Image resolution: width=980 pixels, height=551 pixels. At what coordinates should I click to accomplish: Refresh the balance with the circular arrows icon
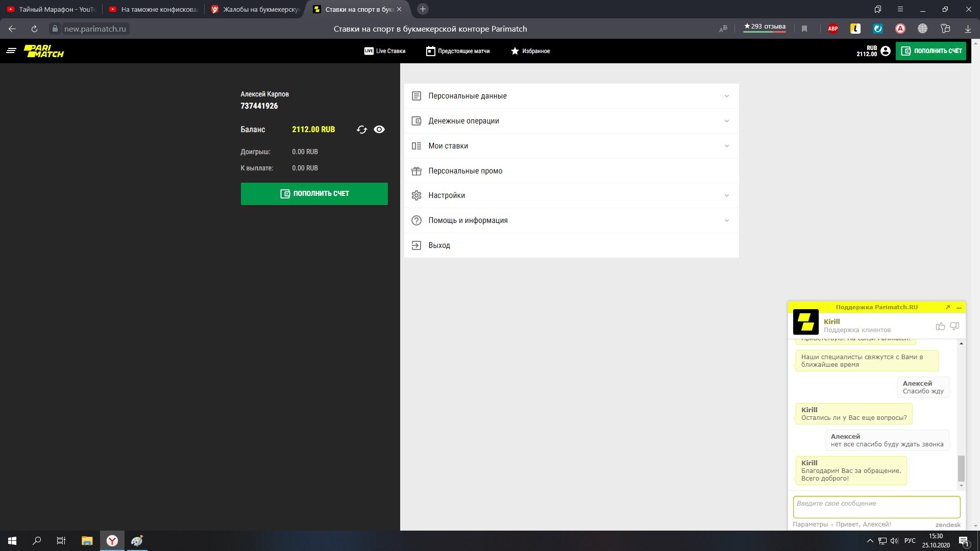(362, 130)
